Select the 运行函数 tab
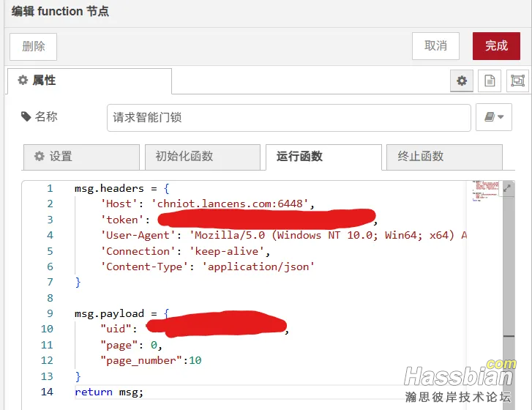This screenshot has width=532, height=410. tap(323, 157)
